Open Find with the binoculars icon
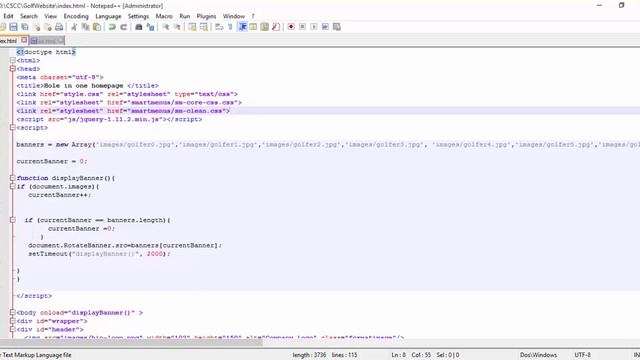The height and width of the screenshot is (360, 640). pyautogui.click(x=138, y=27)
